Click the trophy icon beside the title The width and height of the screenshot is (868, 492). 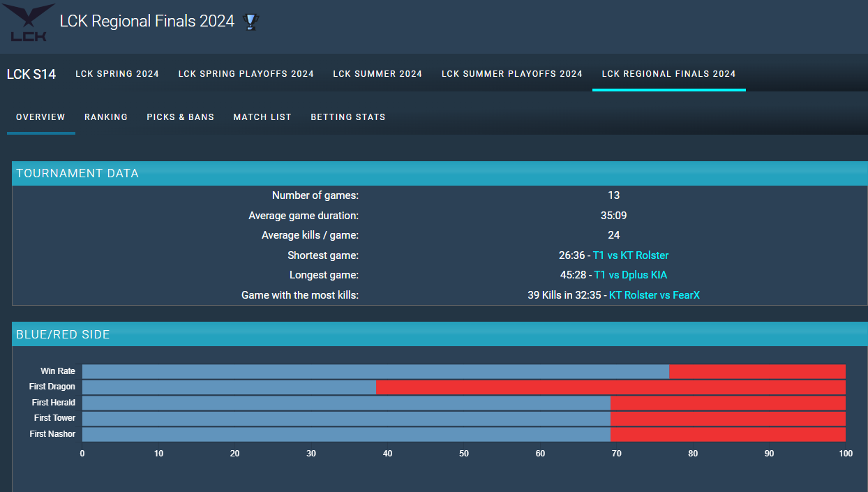click(250, 22)
